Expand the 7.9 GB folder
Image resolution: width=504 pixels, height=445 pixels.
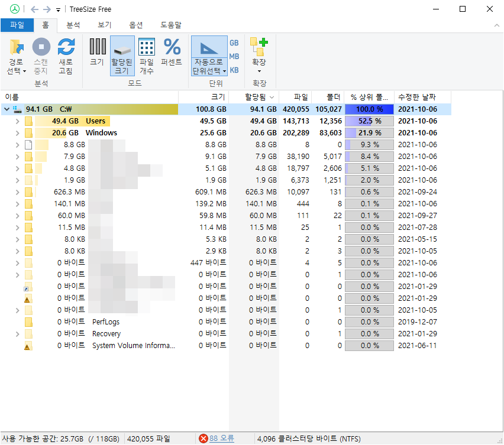(17, 157)
